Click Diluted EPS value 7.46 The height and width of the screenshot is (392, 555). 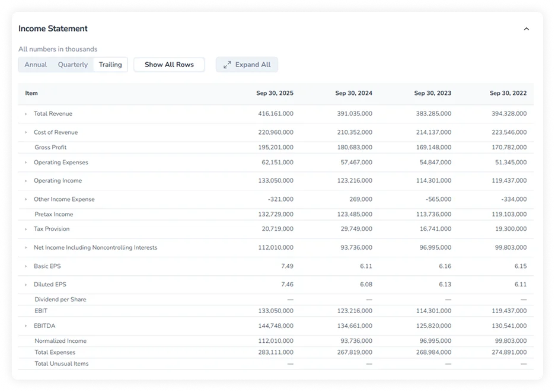pyautogui.click(x=287, y=285)
